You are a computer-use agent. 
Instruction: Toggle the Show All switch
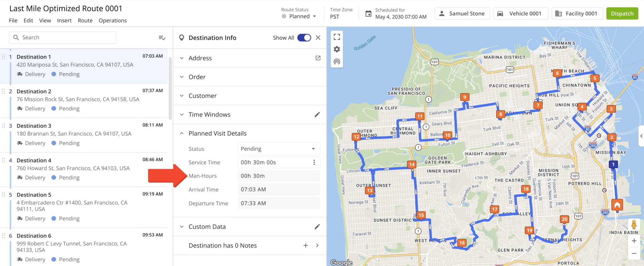[304, 38]
